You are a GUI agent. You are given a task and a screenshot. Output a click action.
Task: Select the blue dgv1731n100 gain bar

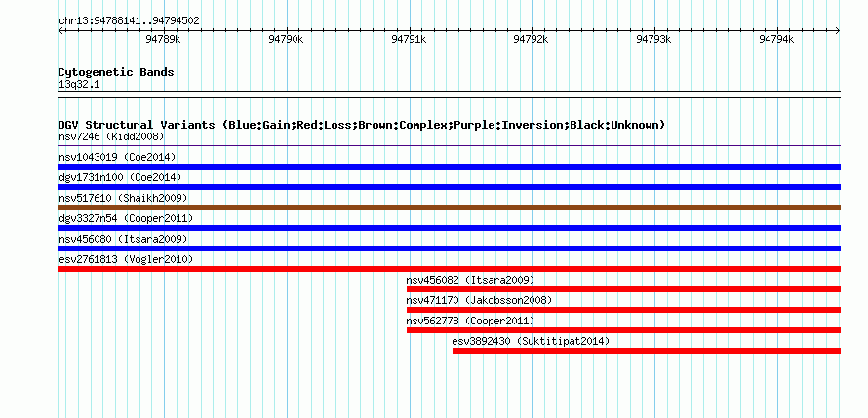click(x=450, y=187)
